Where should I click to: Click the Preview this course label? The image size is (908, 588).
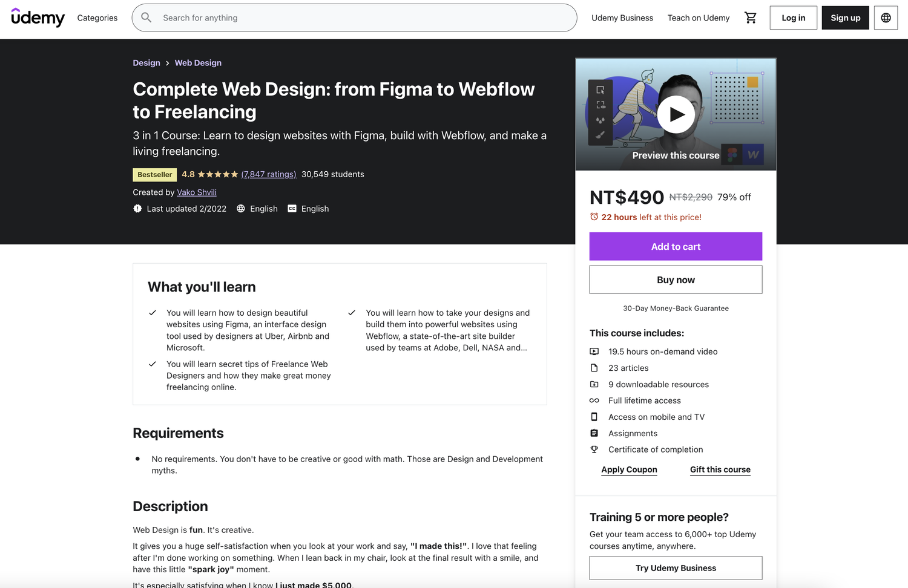[x=676, y=155]
